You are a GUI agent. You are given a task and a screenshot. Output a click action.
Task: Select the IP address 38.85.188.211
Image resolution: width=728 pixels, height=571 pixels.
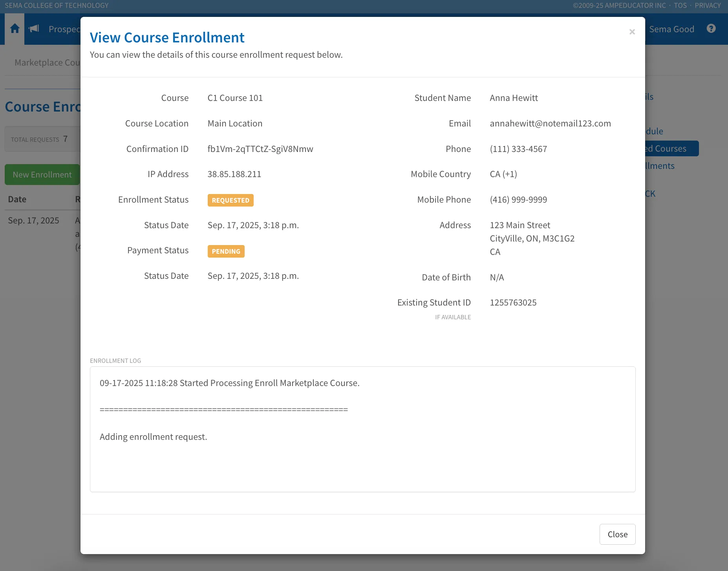point(234,174)
